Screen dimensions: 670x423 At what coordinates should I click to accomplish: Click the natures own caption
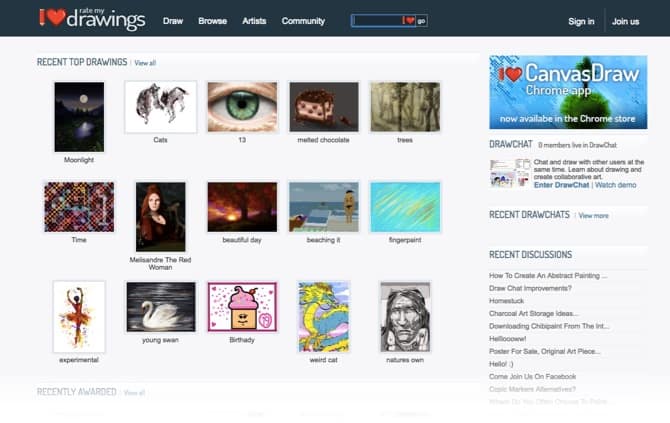(405, 360)
